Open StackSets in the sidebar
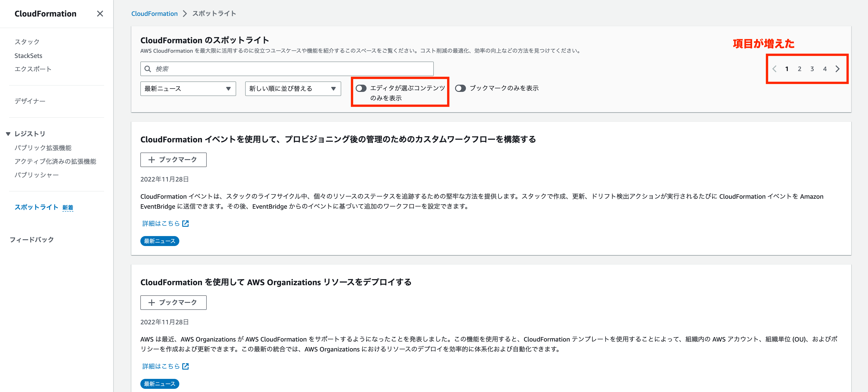The width and height of the screenshot is (868, 392). 28,56
